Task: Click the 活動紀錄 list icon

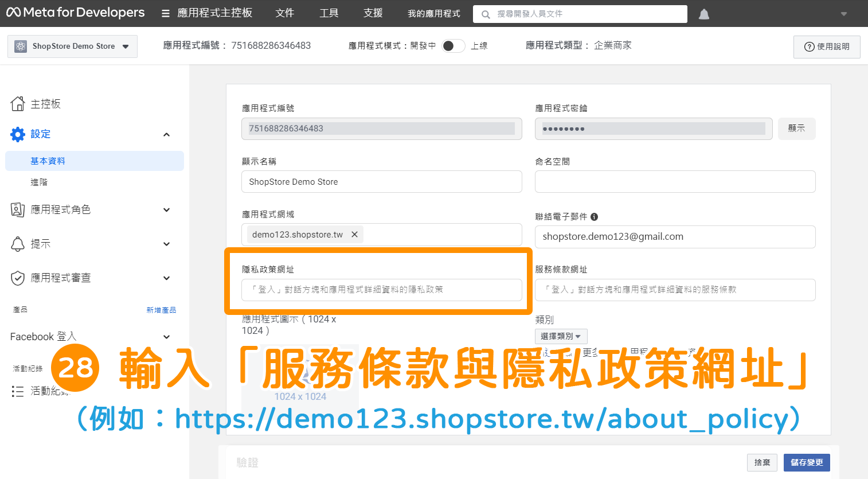Action: tap(18, 391)
